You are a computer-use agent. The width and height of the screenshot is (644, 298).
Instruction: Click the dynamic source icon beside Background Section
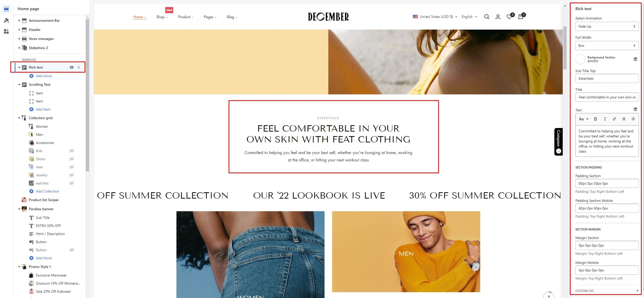tap(635, 59)
